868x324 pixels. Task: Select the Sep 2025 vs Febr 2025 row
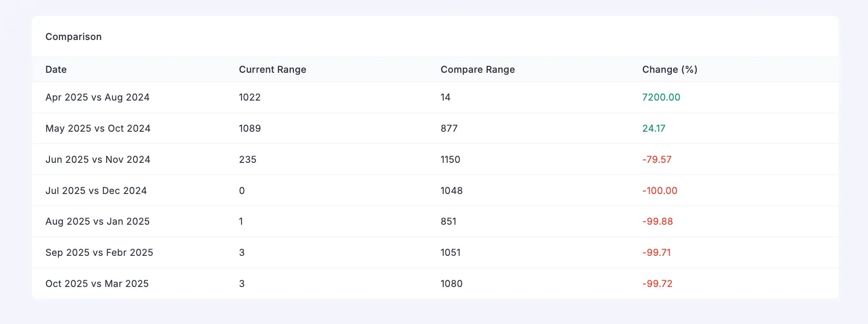point(99,252)
